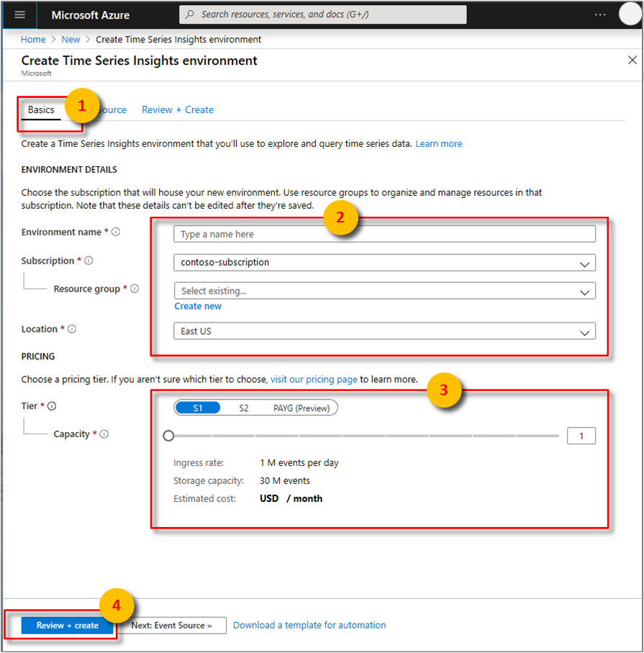
Task: Click the info icon beside Subscription
Action: (89, 261)
